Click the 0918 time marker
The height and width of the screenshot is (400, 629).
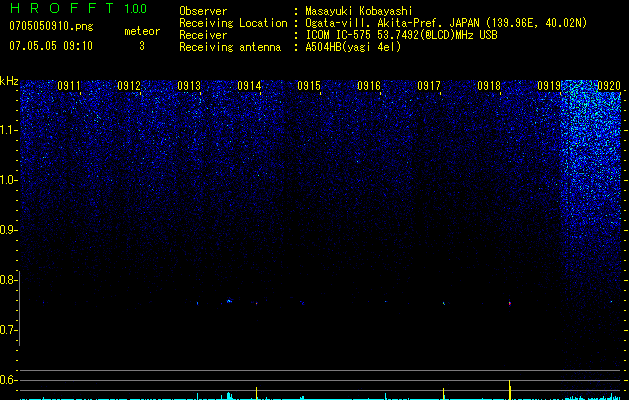pos(489,86)
